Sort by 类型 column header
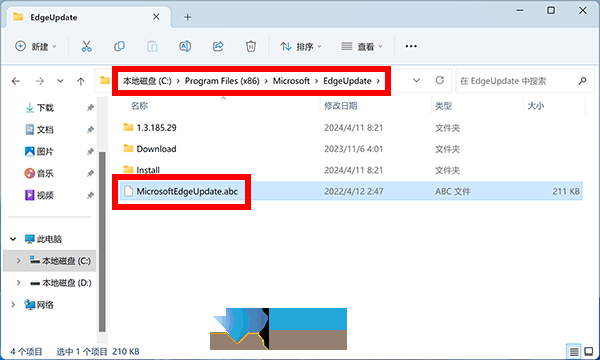The width and height of the screenshot is (600, 360). click(443, 106)
